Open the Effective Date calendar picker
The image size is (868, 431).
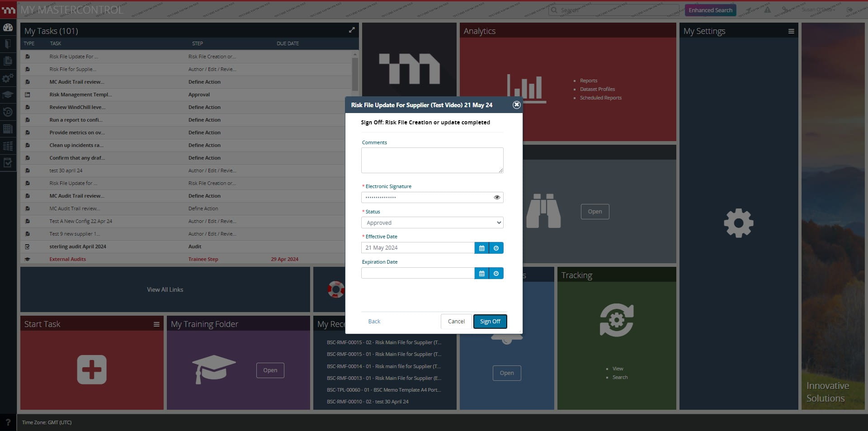point(481,248)
